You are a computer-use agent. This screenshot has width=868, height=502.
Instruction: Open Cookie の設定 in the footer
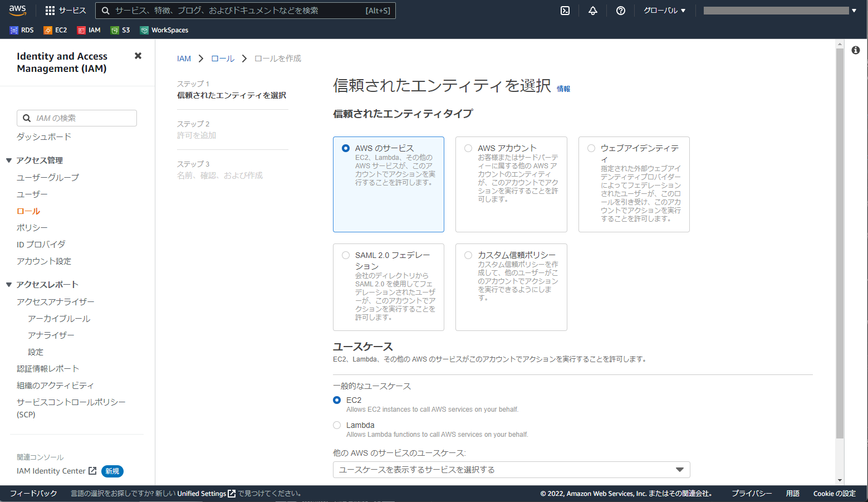click(x=835, y=494)
